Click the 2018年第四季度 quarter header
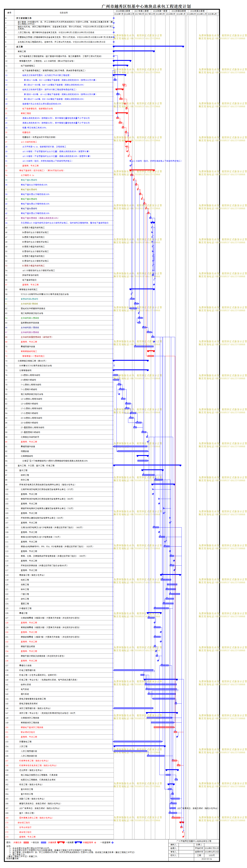The image size is (247, 868). click(179, 11)
